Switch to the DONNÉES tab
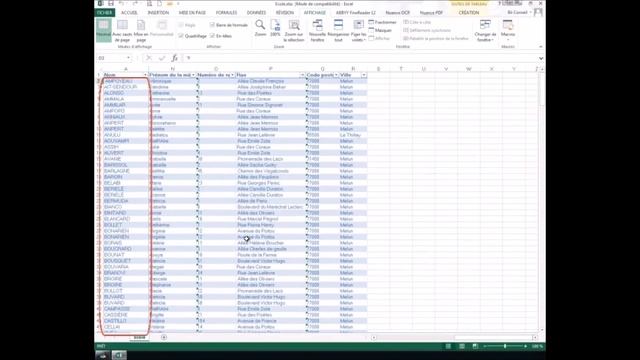The image size is (640, 360). [x=256, y=13]
